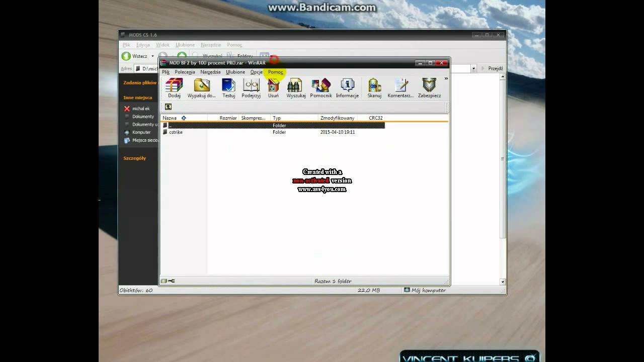Open the Pomoc menu in WinRAR
Screen dimensions: 644x362
(276, 72)
